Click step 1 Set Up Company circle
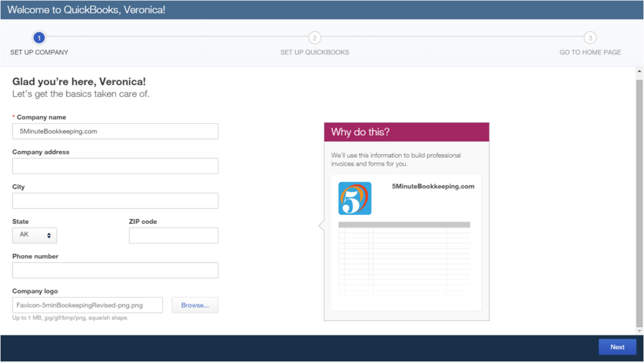 39,38
